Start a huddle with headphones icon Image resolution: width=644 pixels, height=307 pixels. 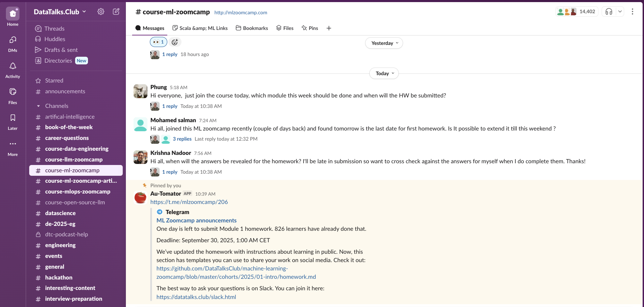coord(609,11)
